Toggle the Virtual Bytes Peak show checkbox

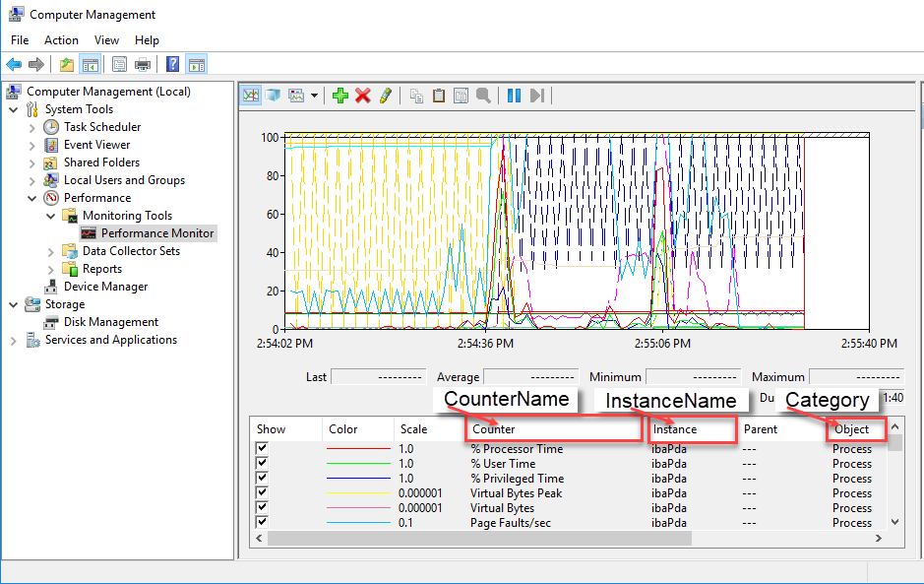pos(263,493)
